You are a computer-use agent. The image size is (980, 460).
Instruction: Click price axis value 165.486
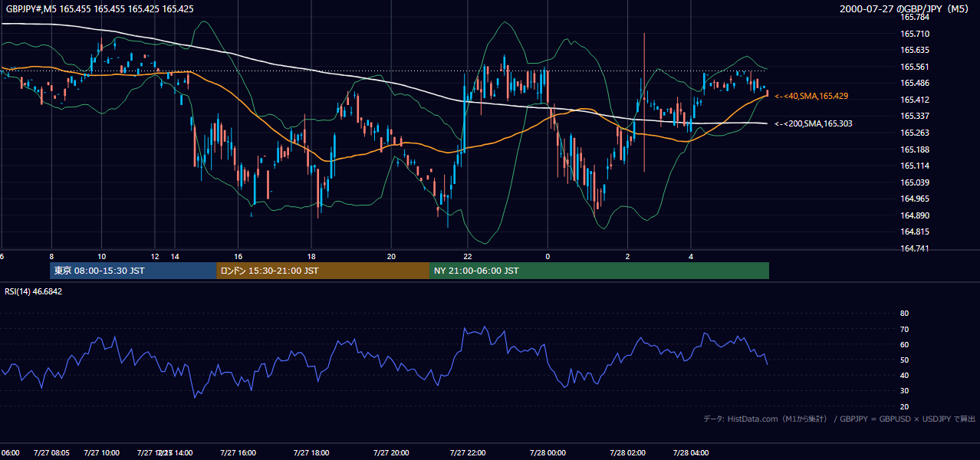coord(915,83)
